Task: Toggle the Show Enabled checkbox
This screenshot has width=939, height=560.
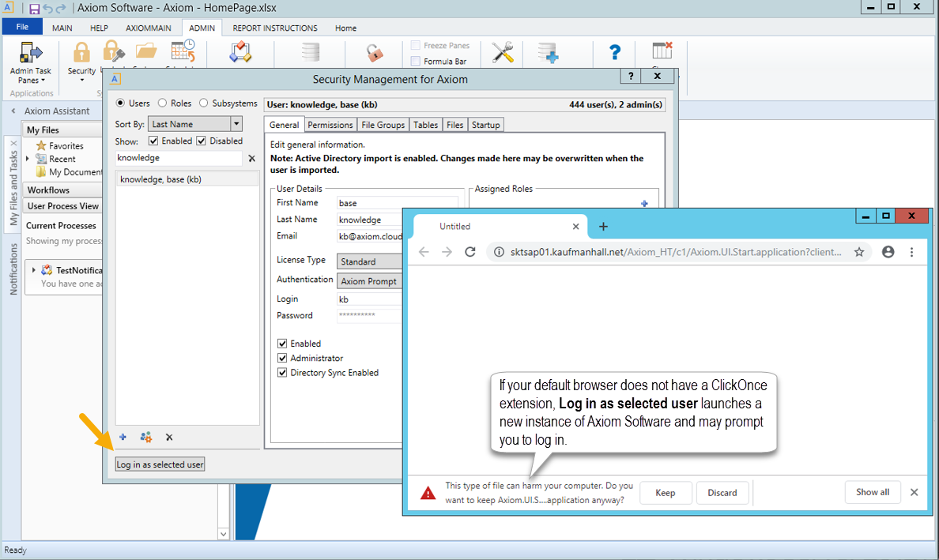Action: [x=153, y=141]
